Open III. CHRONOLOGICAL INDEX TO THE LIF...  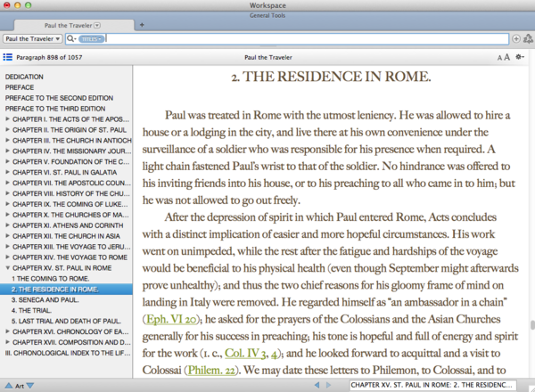pyautogui.click(x=68, y=353)
